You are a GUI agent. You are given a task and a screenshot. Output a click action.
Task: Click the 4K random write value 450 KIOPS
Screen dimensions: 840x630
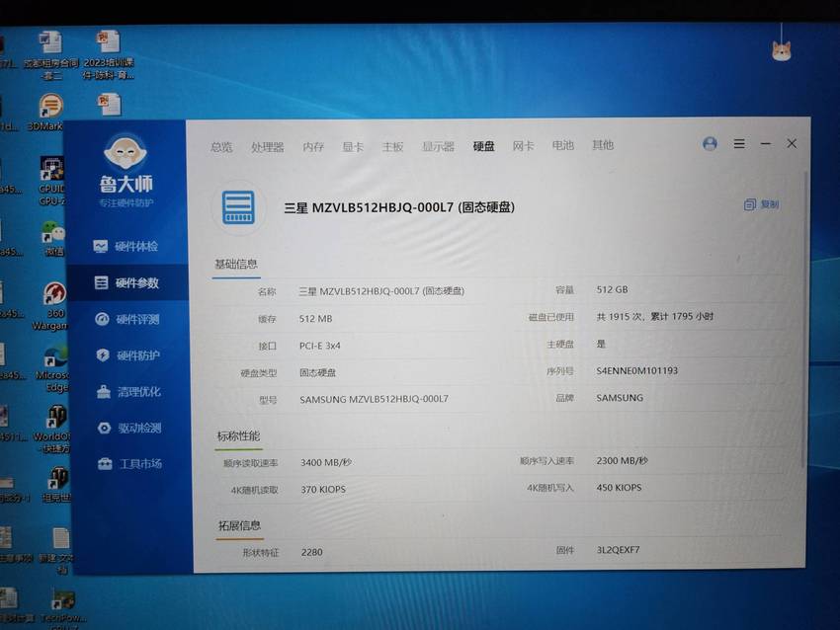coord(619,488)
